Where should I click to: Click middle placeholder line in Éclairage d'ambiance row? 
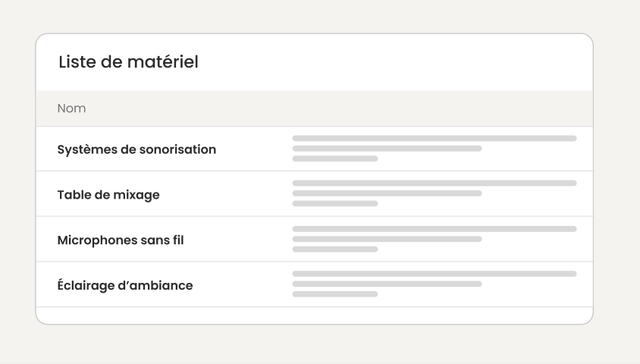(x=387, y=284)
